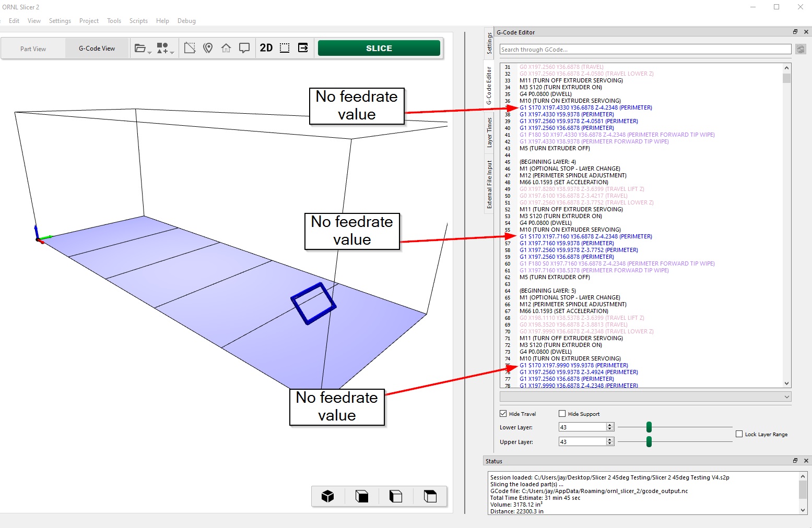Expand the add shapes dropdown arrow
This screenshot has width=812, height=528.
coord(172,52)
